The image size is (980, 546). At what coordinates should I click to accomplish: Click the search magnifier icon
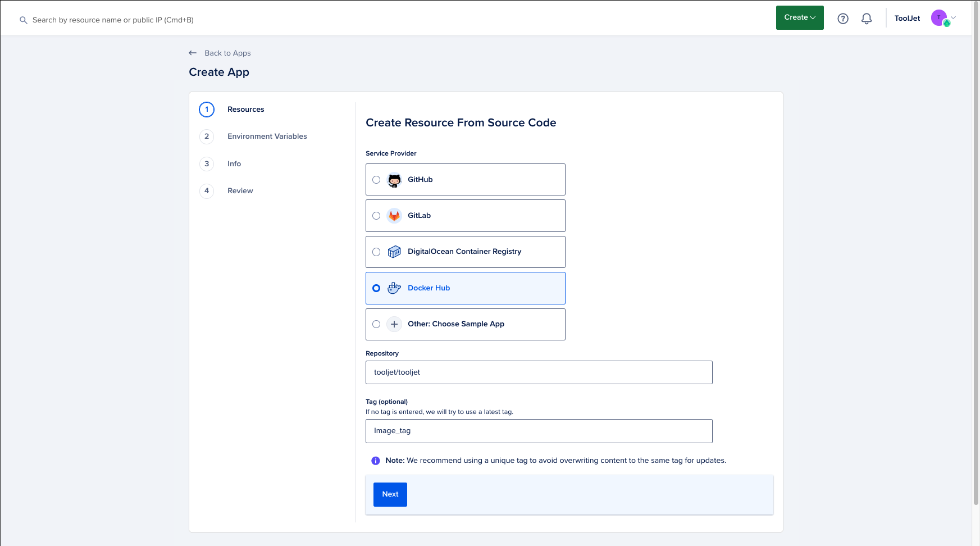(24, 20)
